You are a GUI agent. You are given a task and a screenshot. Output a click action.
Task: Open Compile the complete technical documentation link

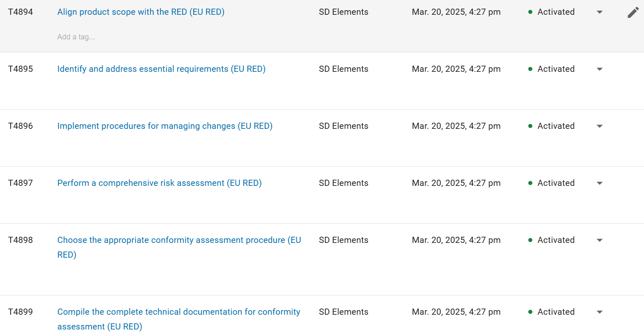[x=179, y=319]
